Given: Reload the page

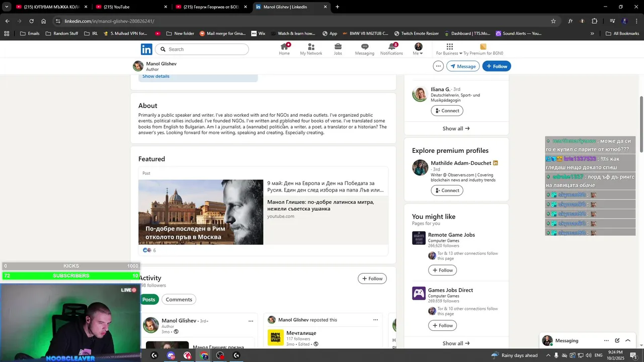Looking at the screenshot, I should pos(31,21).
